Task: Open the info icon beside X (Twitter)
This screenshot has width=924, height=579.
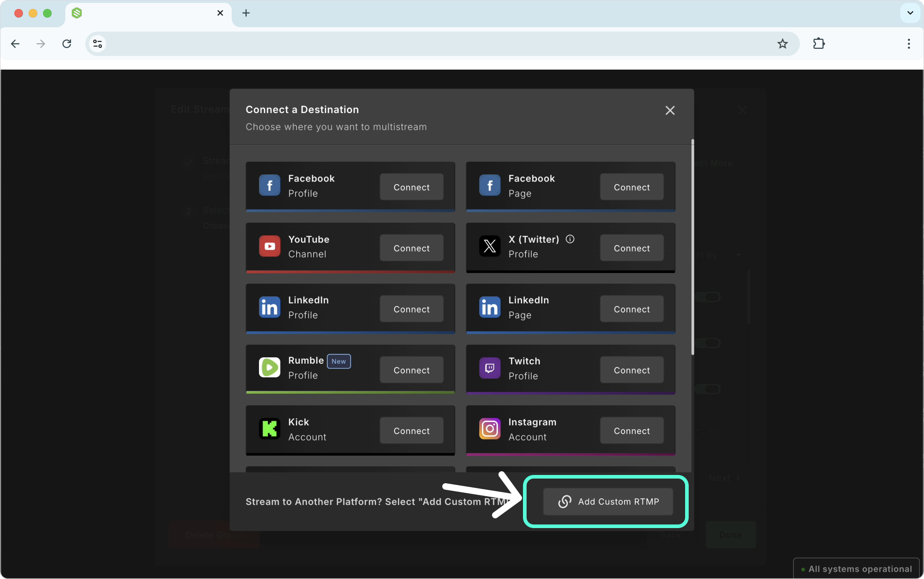Action: tap(570, 239)
